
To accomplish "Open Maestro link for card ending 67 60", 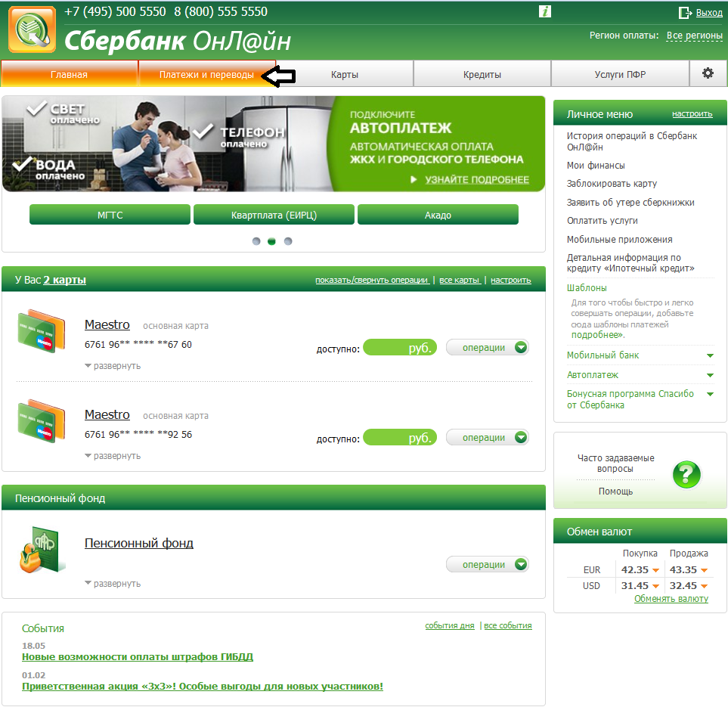I will 107,324.
